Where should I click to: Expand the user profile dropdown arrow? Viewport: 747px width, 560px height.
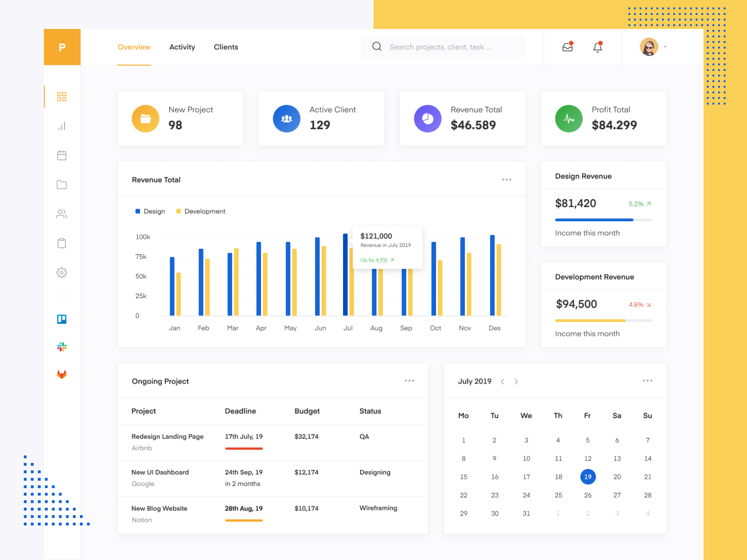coord(665,47)
